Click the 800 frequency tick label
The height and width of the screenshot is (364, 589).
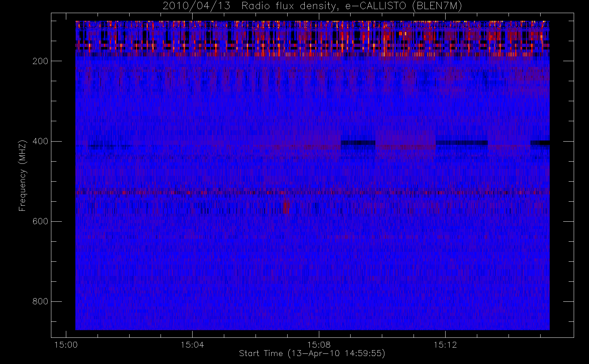[40, 301]
